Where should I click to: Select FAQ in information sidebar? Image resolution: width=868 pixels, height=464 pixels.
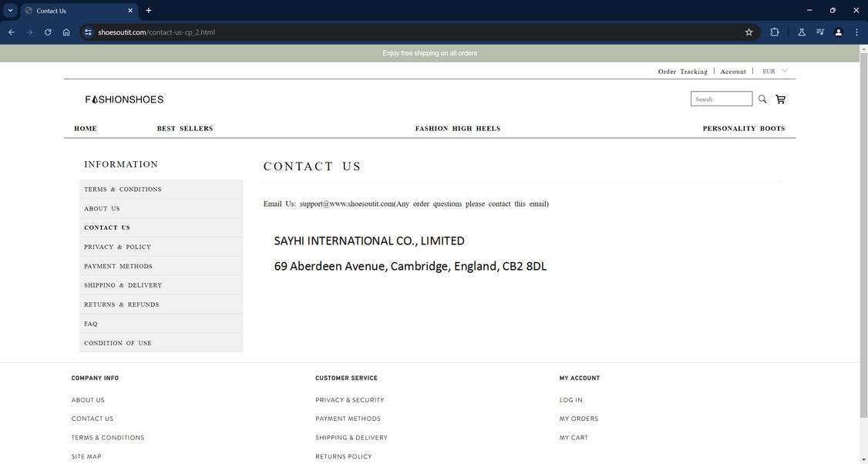[x=161, y=324]
